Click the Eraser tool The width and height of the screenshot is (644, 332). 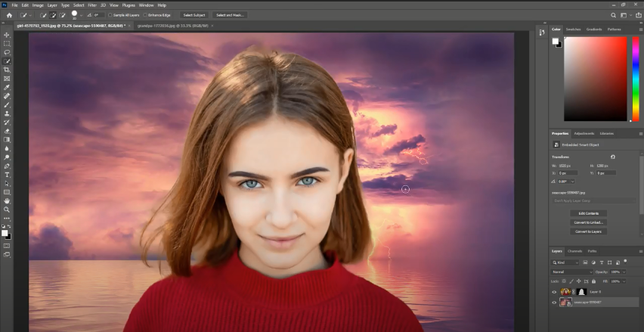(x=7, y=131)
